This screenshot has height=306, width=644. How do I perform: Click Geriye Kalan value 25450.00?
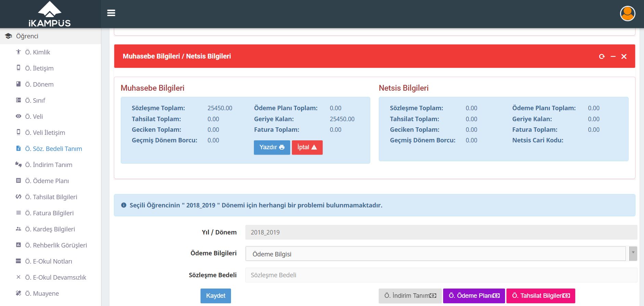(342, 119)
